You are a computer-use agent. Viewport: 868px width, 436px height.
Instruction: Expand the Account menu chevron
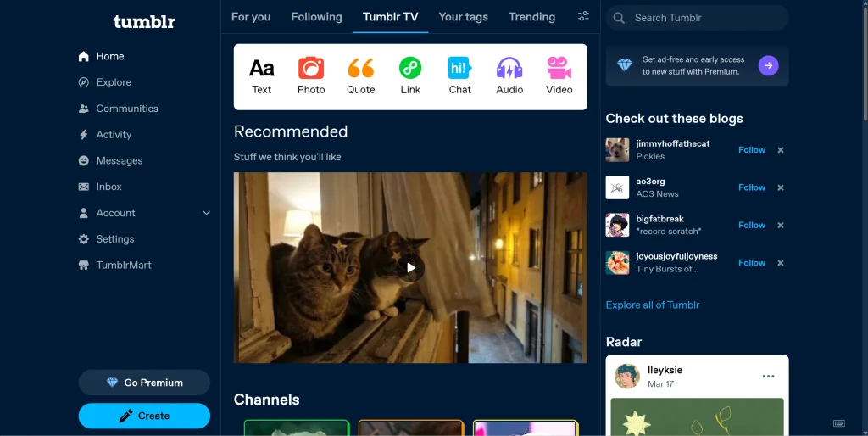[x=206, y=213]
